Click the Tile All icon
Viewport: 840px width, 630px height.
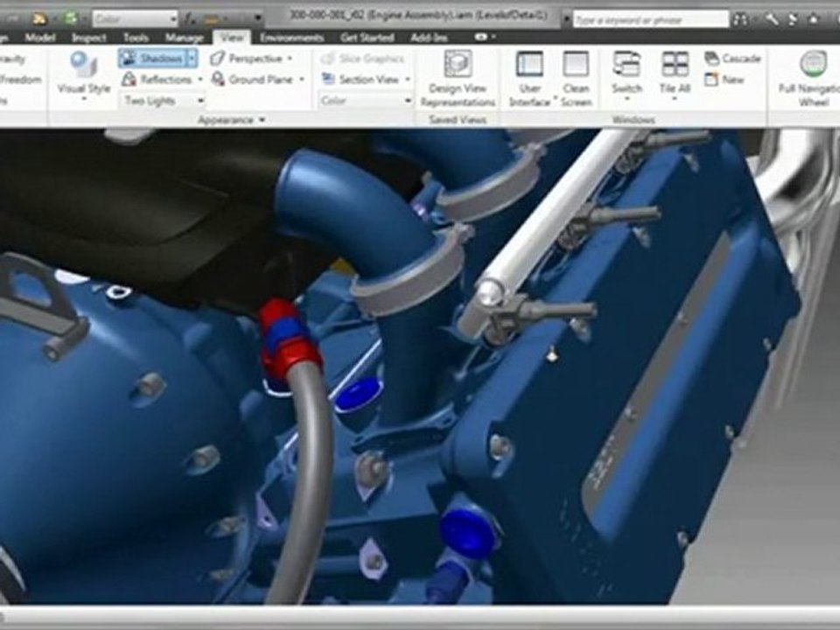pos(675,64)
